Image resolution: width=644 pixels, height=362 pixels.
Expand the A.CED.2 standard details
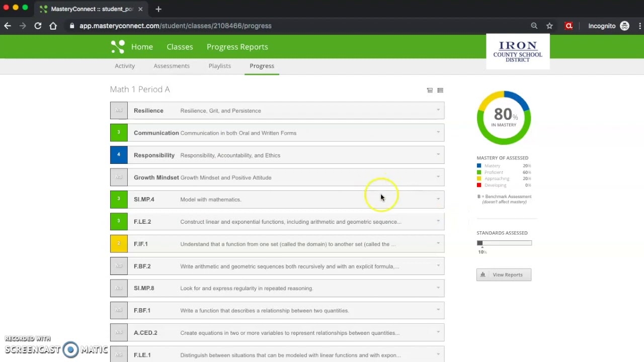(x=438, y=332)
